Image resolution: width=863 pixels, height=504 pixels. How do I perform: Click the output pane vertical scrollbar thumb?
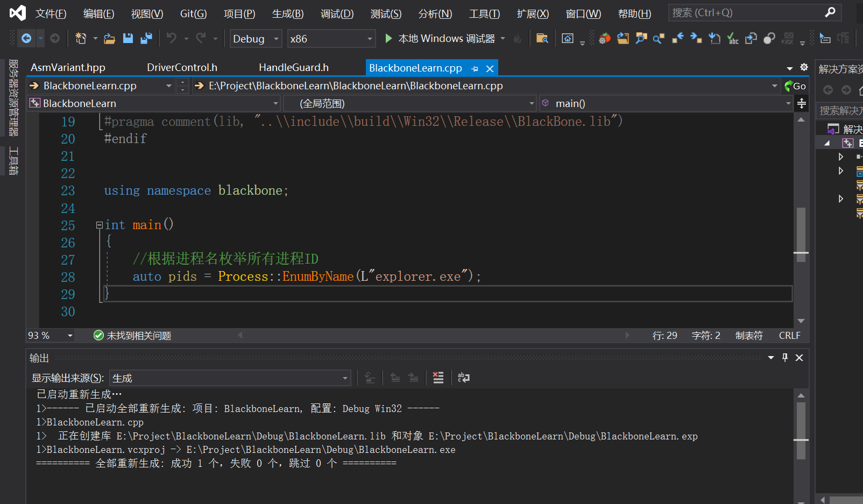[x=801, y=431]
